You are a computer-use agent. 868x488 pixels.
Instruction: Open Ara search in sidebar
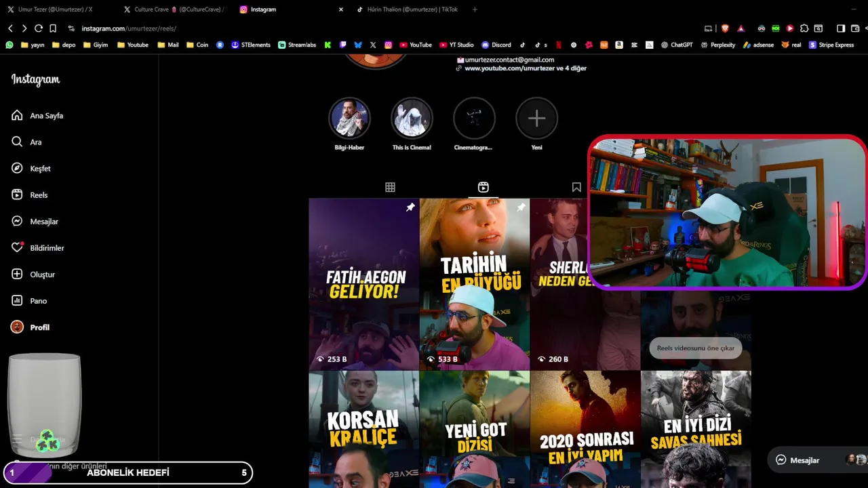26,142
